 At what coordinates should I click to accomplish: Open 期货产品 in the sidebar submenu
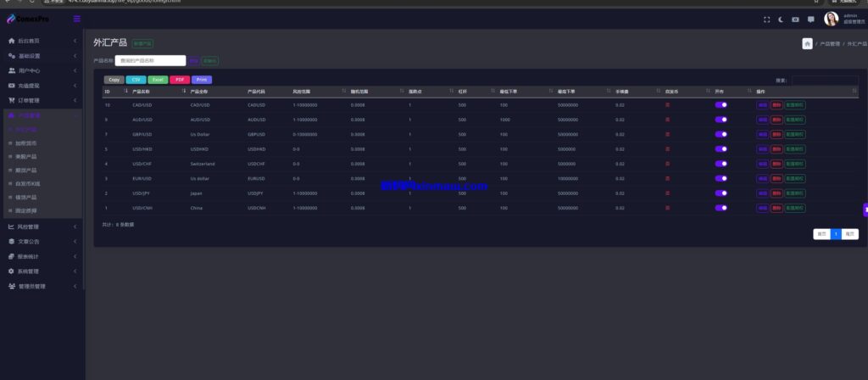(26, 170)
